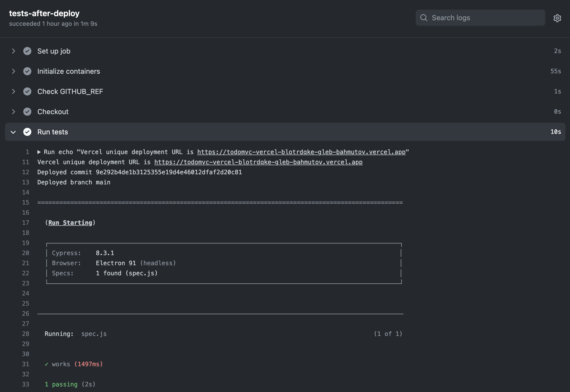The width and height of the screenshot is (570, 392).
Task: Click the Checkout step success checkmark
Action: pyautogui.click(x=27, y=112)
